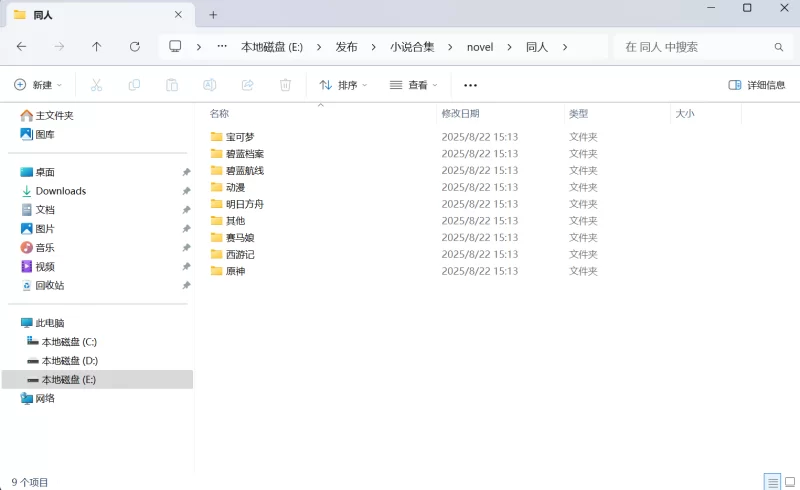The height and width of the screenshot is (490, 800).
Task: Close the 同人 tab
Action: tap(178, 15)
